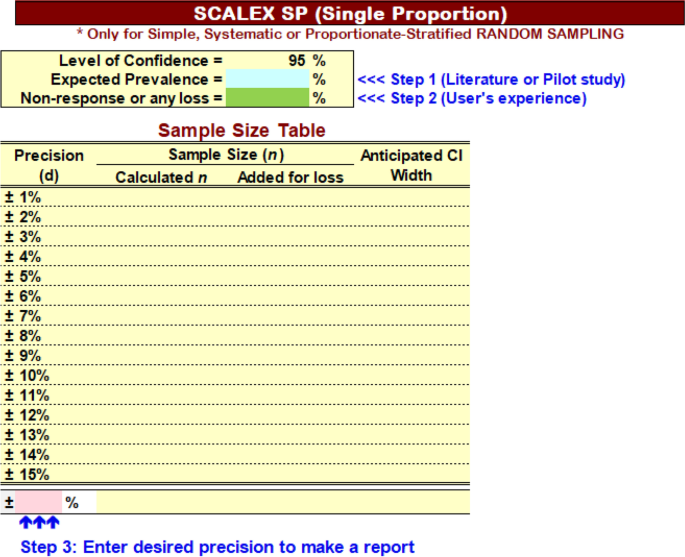Select the ± 5% precision row
The image size is (685, 557).
[x=235, y=276]
